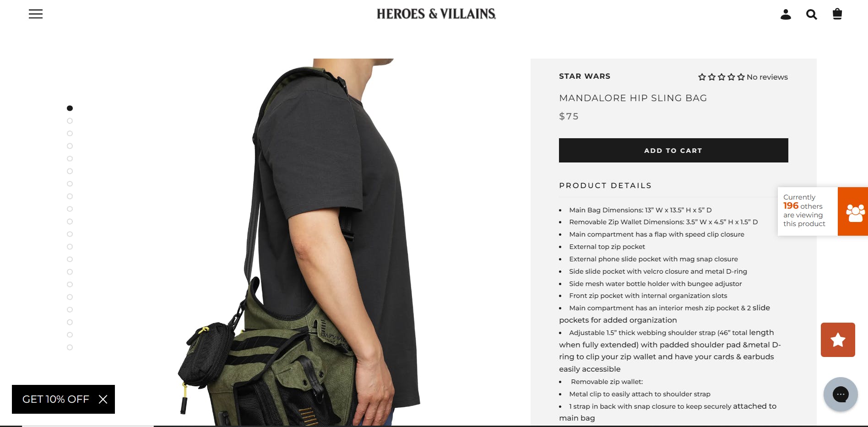868x427 pixels.
Task: Select the last image gallery dot
Action: click(70, 347)
